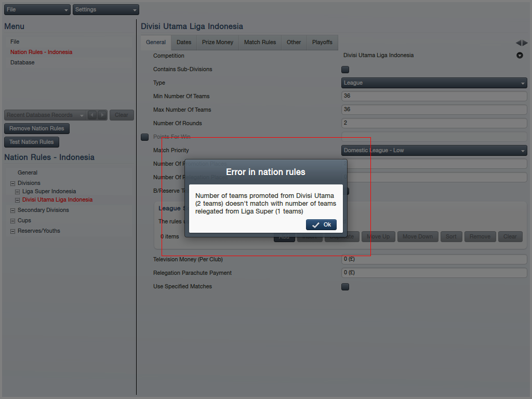Screen dimensions: 532x399
Task: Open the Settings dropdown menu
Action: pos(106,9)
